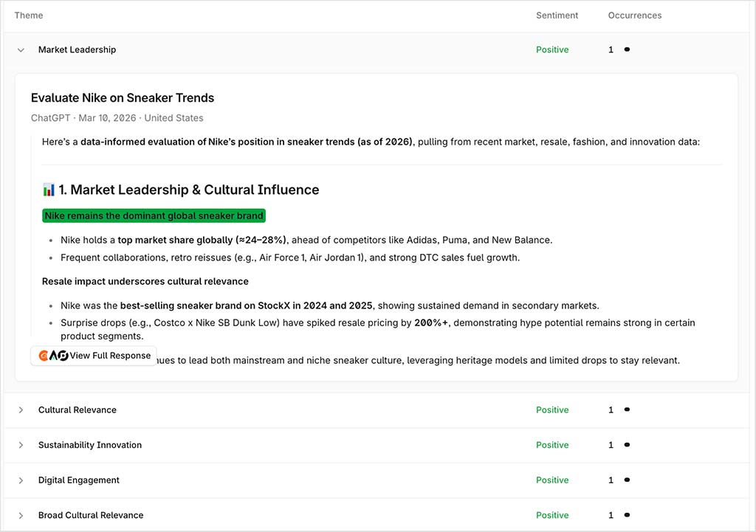Click the Positive sentiment label for Market Leadership
The image size is (756, 532).
coord(552,49)
